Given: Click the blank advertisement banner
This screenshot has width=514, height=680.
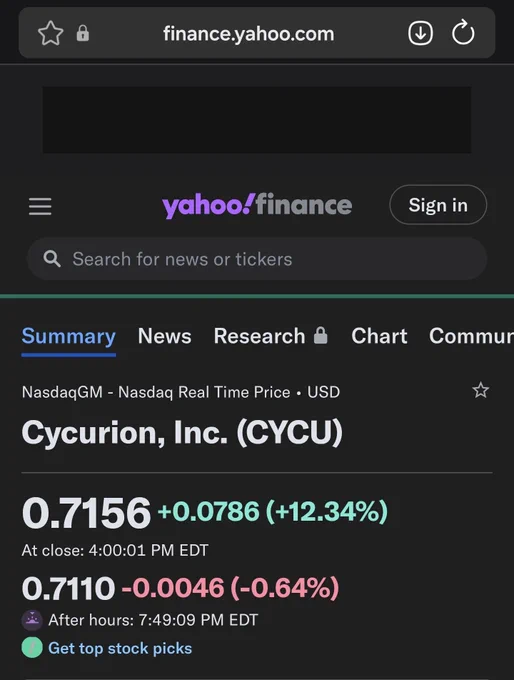Looking at the screenshot, I should pos(257,120).
